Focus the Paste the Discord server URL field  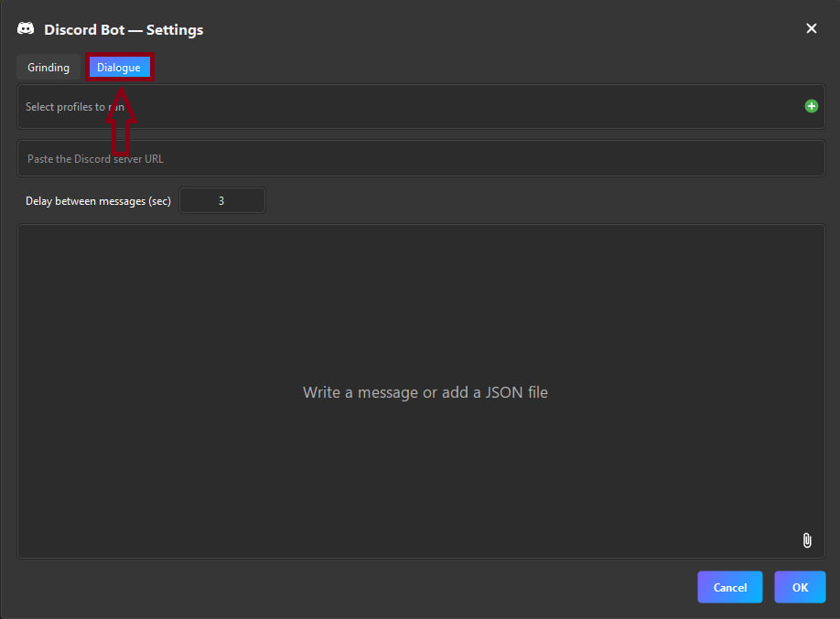point(421,158)
